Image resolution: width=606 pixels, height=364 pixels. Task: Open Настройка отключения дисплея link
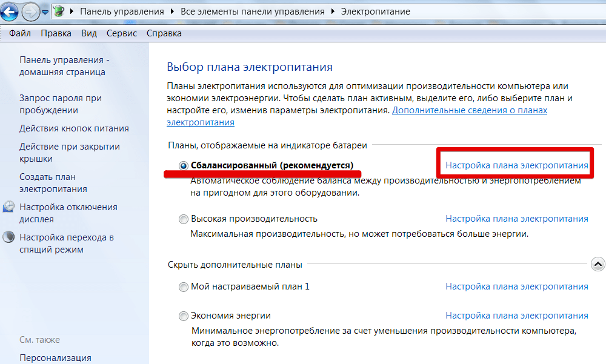coord(68,213)
